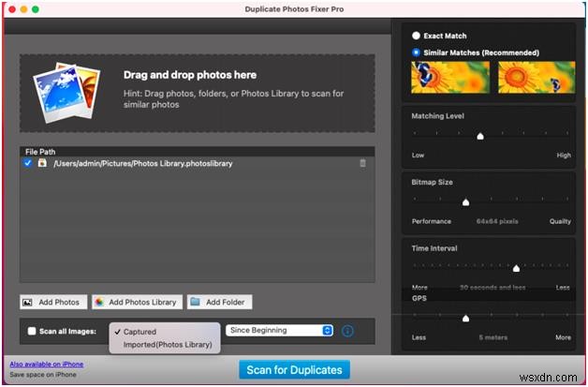Click the Bitmap Size slider handle

465,202
